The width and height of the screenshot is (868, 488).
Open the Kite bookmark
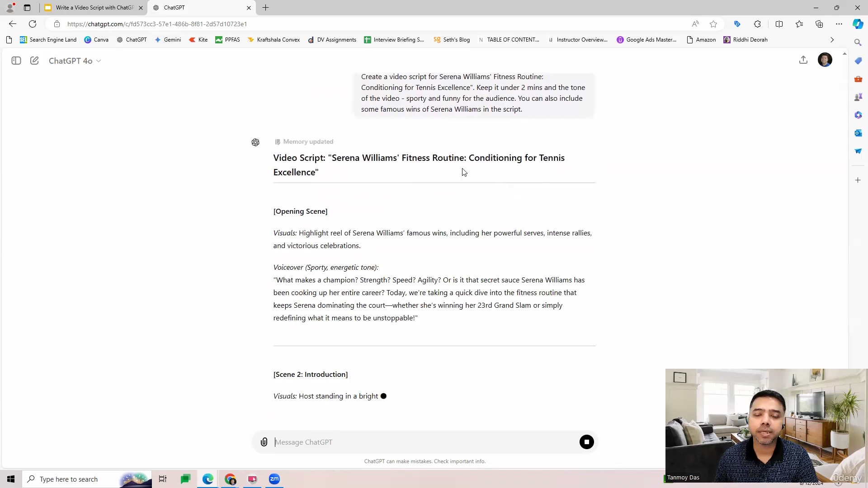pyautogui.click(x=198, y=40)
